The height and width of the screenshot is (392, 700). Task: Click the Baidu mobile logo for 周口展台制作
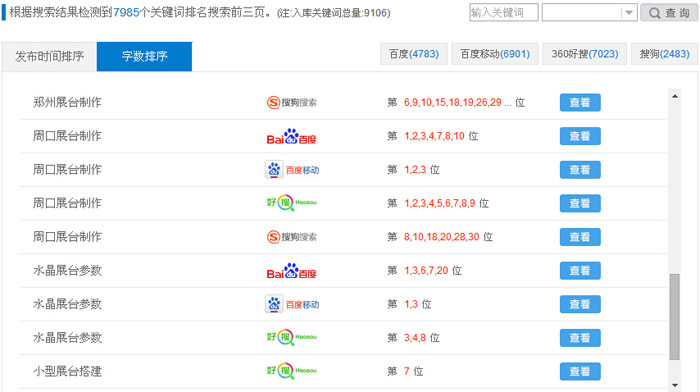pyautogui.click(x=292, y=170)
